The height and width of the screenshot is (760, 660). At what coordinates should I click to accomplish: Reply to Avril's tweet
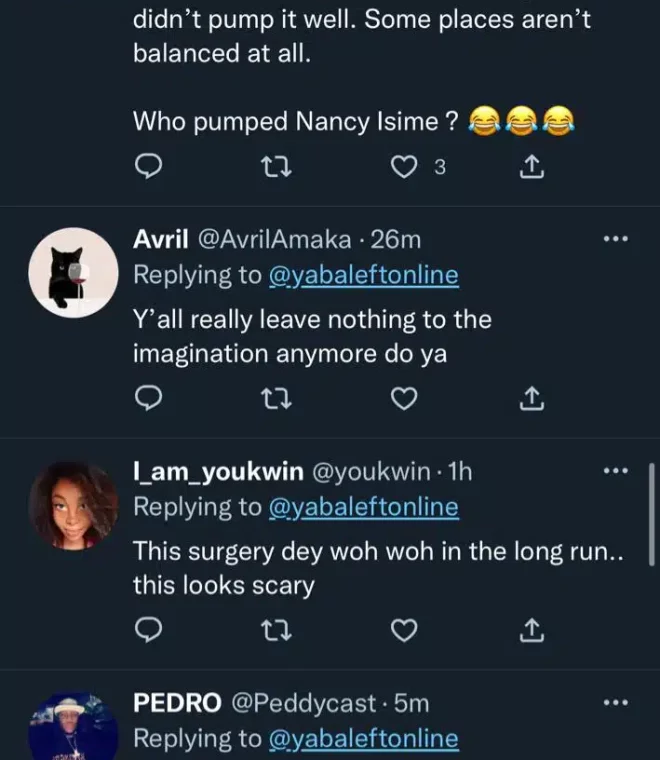coord(148,400)
